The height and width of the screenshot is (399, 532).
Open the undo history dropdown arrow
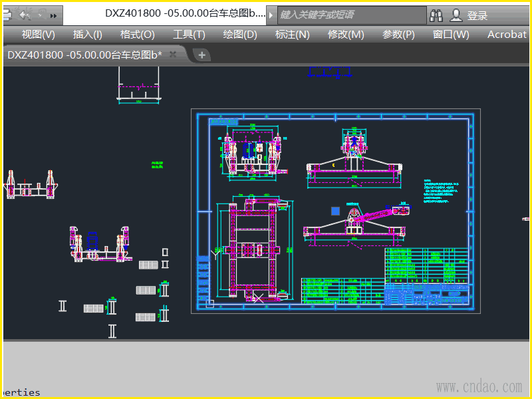39,15
